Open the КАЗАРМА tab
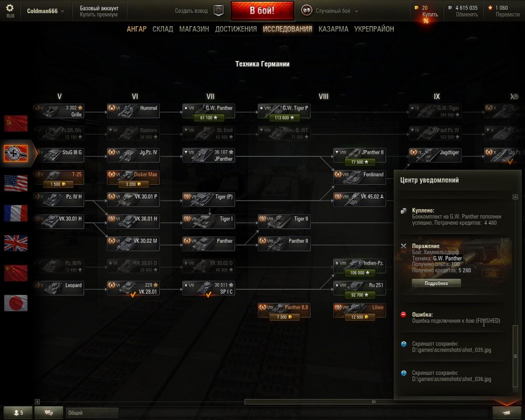 click(333, 29)
